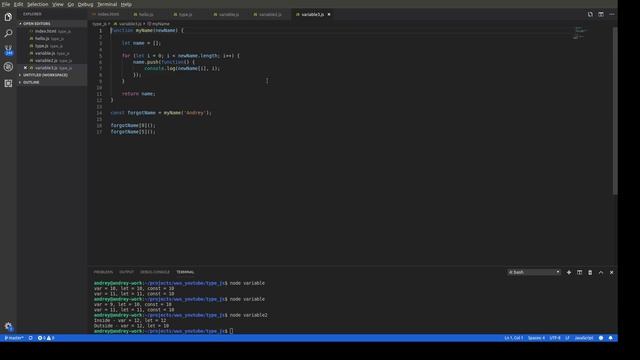The height and width of the screenshot is (360, 640).
Task: Show the Output panel tab
Action: click(126, 272)
